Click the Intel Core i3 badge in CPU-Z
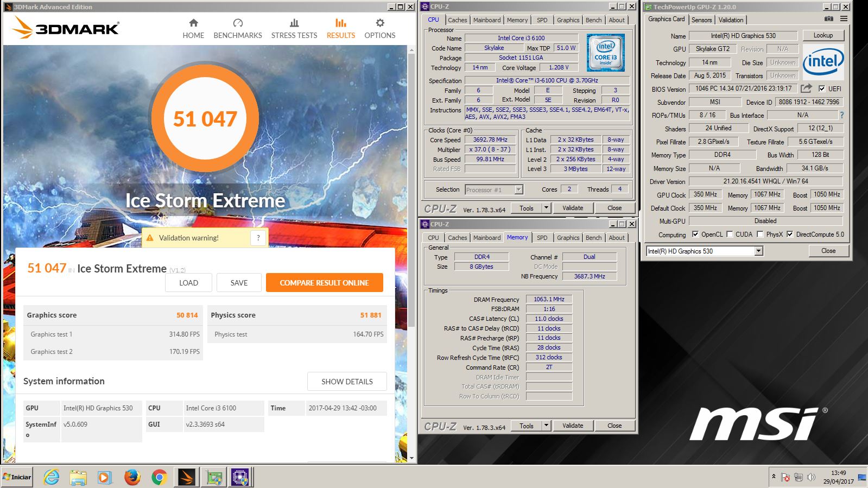The image size is (868, 488). click(x=605, y=53)
